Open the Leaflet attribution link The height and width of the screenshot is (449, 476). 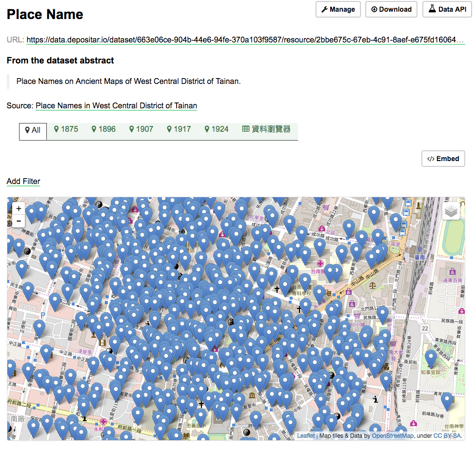(x=306, y=436)
